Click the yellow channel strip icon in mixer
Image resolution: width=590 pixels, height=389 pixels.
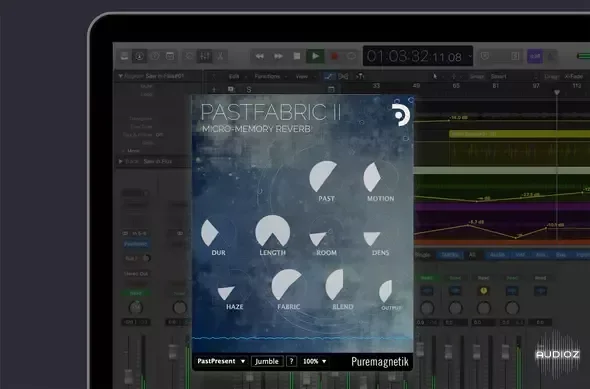click(x=484, y=291)
